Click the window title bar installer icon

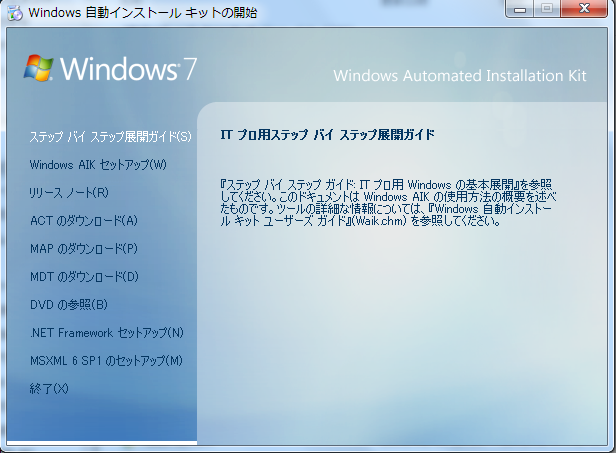click(x=15, y=13)
